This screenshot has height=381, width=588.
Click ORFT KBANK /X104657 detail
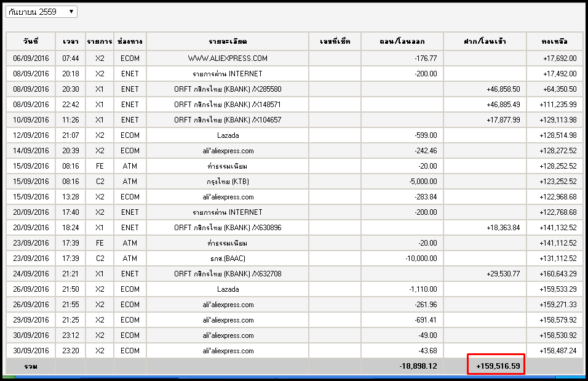[228, 120]
